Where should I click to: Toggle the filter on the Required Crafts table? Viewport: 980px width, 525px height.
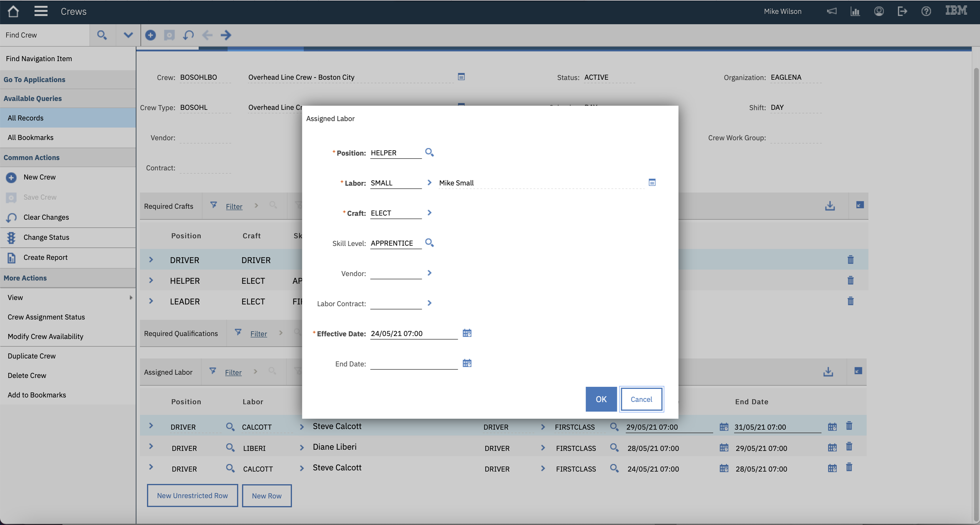point(214,206)
